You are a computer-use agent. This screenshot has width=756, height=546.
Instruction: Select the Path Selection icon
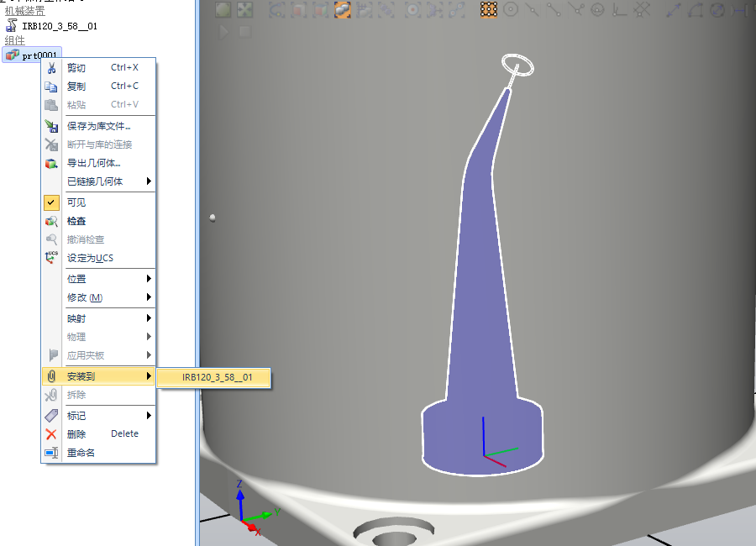[x=457, y=9]
